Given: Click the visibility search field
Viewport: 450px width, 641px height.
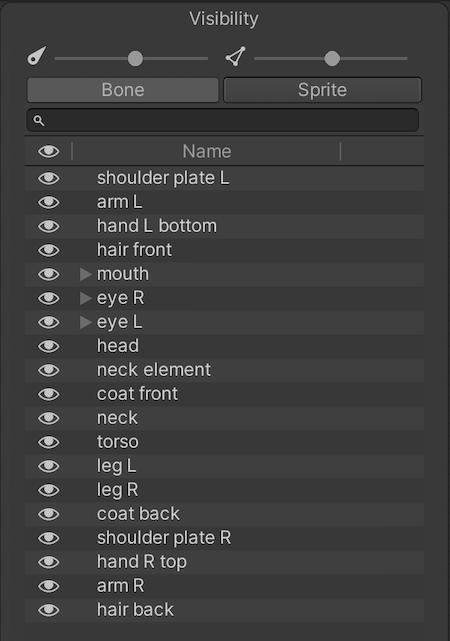Looking at the screenshot, I should tap(223, 120).
